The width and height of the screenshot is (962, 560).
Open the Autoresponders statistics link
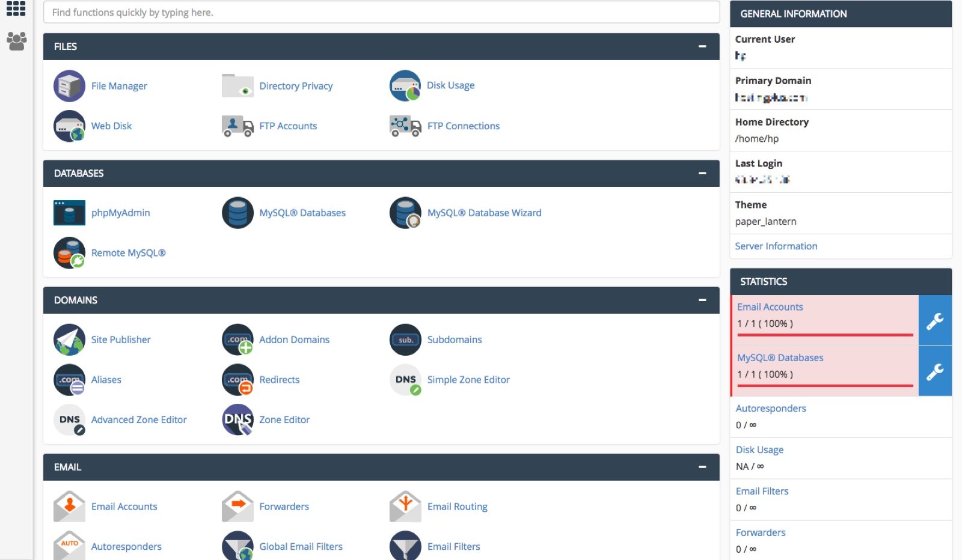tap(770, 409)
